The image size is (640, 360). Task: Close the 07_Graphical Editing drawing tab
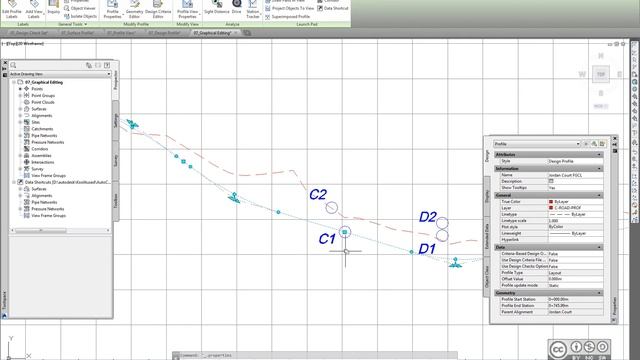236,33
